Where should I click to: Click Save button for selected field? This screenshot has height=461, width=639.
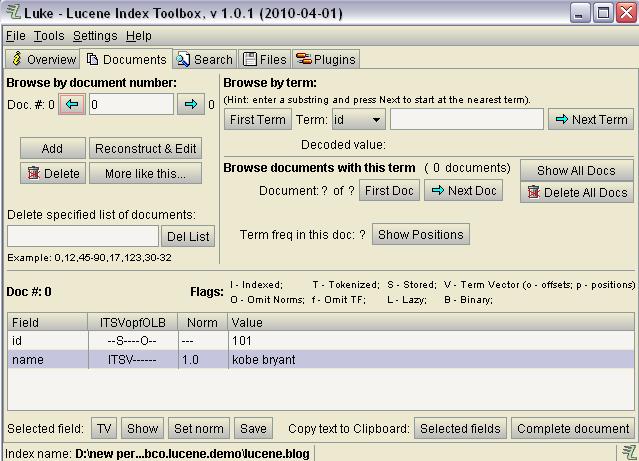(x=253, y=428)
